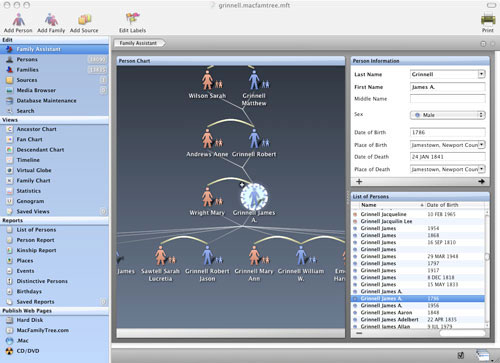Select Grinnell Robert figure in the chart

tap(254, 138)
